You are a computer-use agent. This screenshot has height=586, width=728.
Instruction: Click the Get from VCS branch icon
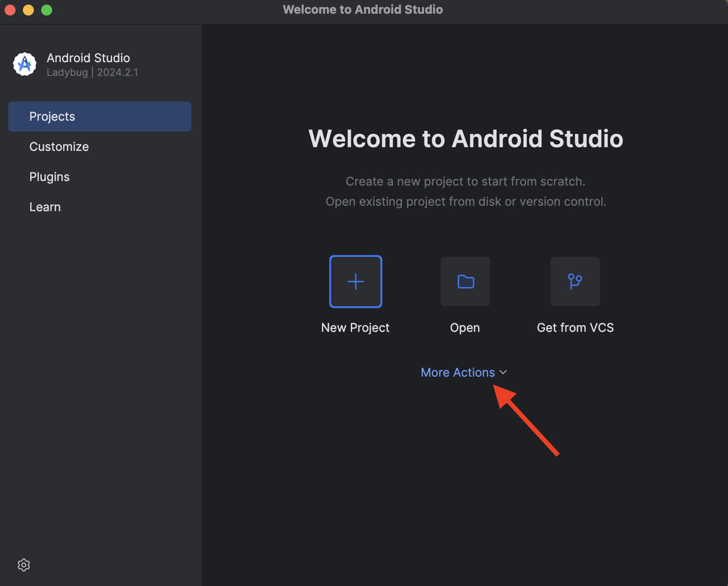[575, 282]
